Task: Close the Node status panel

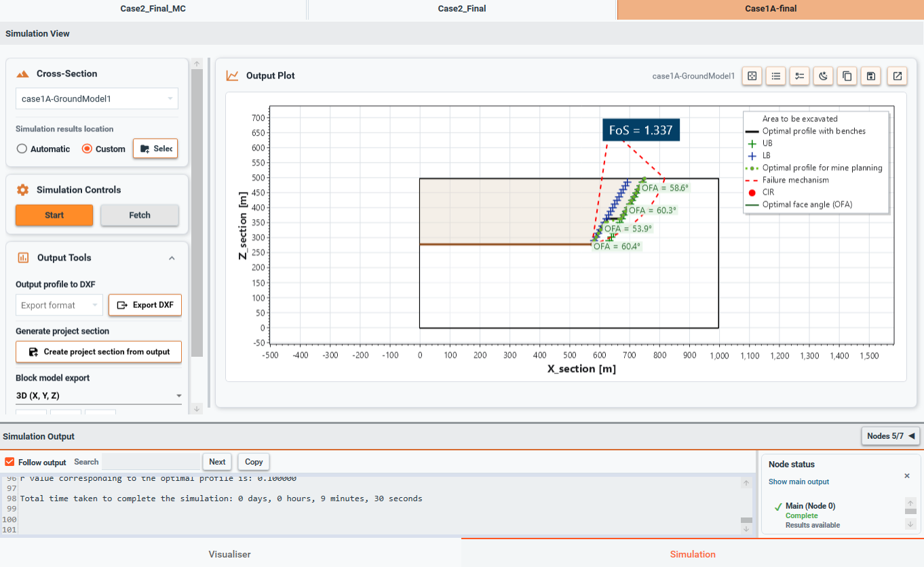Action: click(x=907, y=476)
